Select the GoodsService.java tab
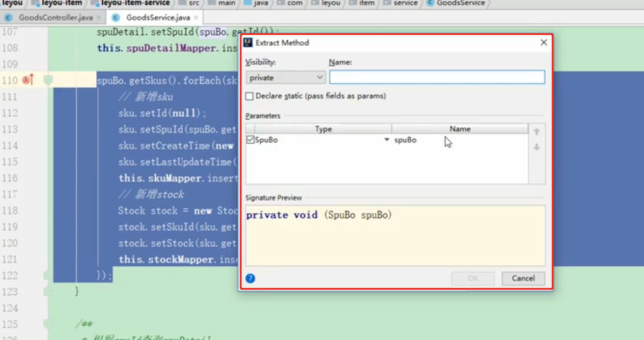Image resolution: width=644 pixels, height=340 pixels. click(x=157, y=18)
